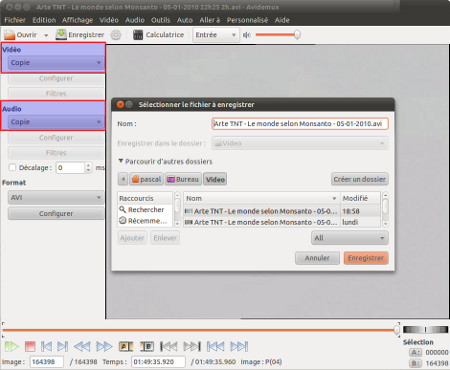Open the Audio codec Copie dropdown
This screenshot has width=450, height=370.
(56, 122)
